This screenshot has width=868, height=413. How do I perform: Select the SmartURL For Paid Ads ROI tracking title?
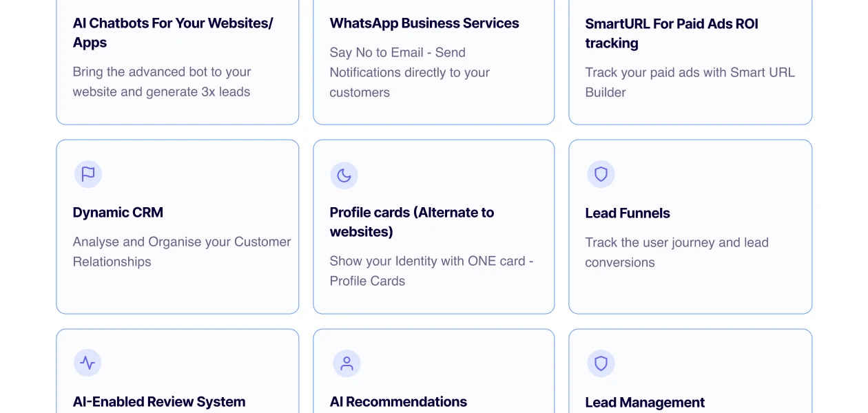pos(672,33)
